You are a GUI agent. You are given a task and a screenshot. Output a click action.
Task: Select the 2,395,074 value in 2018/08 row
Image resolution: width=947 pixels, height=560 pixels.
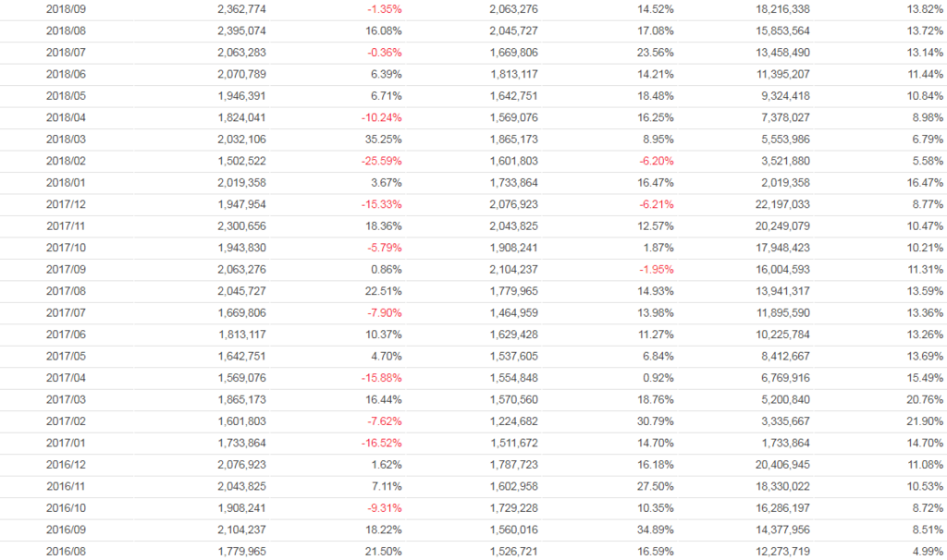(242, 30)
